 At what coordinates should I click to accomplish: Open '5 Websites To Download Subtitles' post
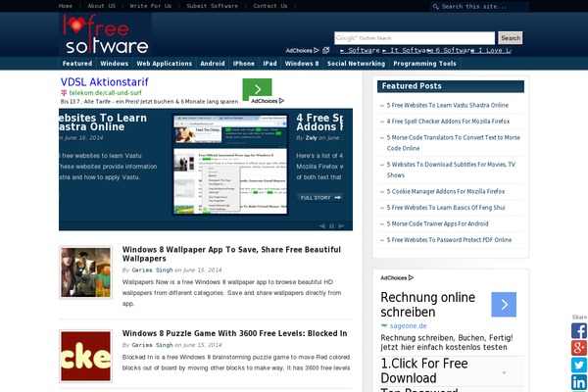(x=451, y=170)
